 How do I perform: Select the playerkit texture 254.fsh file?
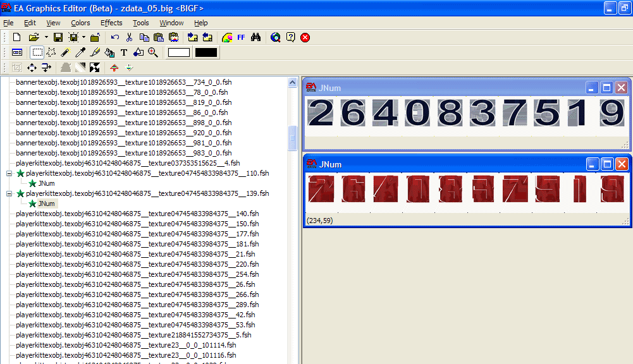(x=137, y=274)
